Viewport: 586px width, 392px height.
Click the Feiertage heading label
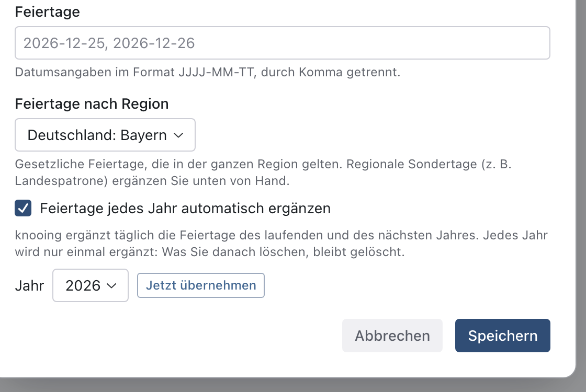click(x=48, y=12)
